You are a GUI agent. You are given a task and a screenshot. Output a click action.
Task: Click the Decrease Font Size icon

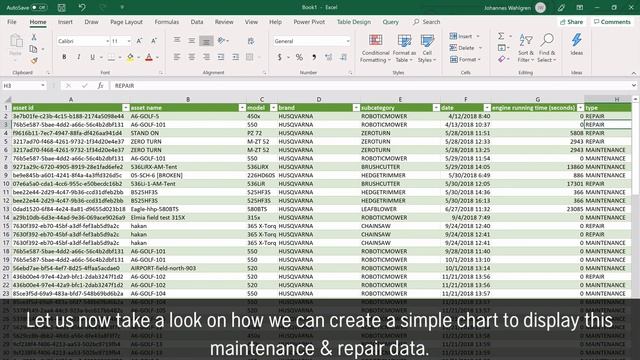coord(154,41)
